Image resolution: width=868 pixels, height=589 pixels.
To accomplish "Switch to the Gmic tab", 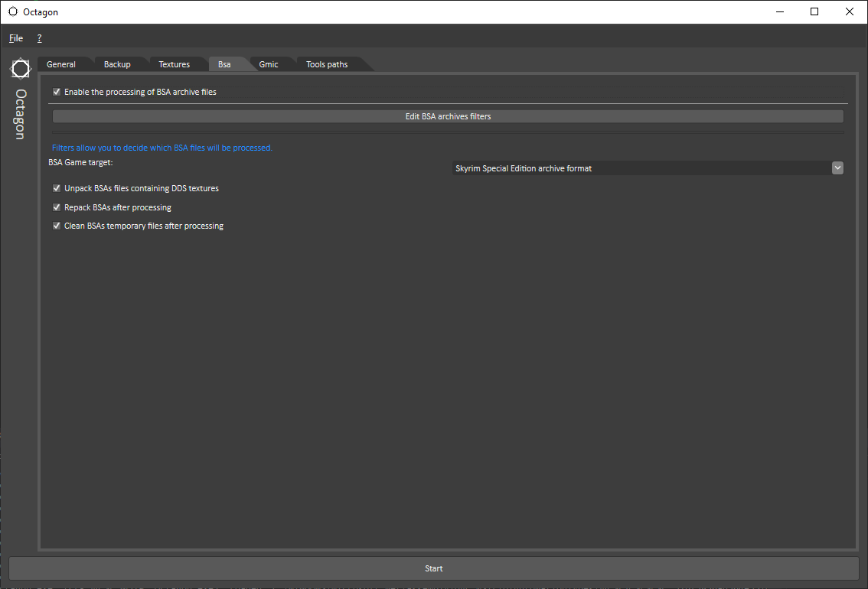I will tap(269, 64).
